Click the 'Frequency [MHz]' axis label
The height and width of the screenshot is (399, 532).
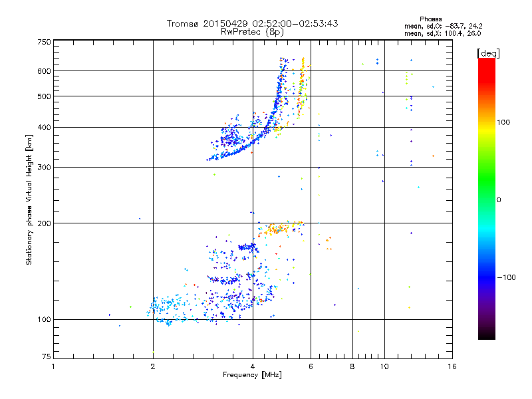point(252,375)
